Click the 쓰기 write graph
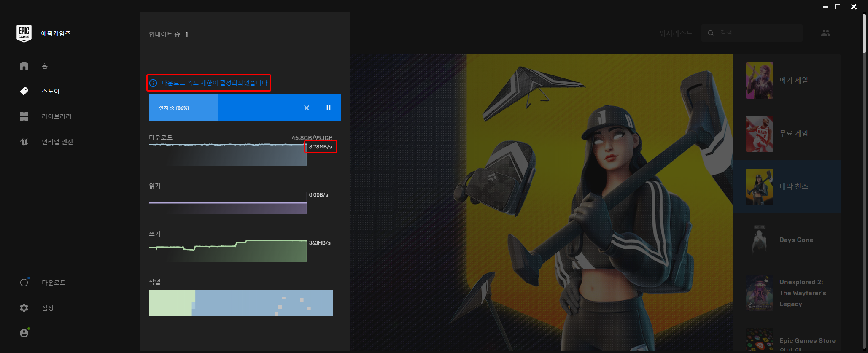The image size is (868, 353). click(x=228, y=251)
